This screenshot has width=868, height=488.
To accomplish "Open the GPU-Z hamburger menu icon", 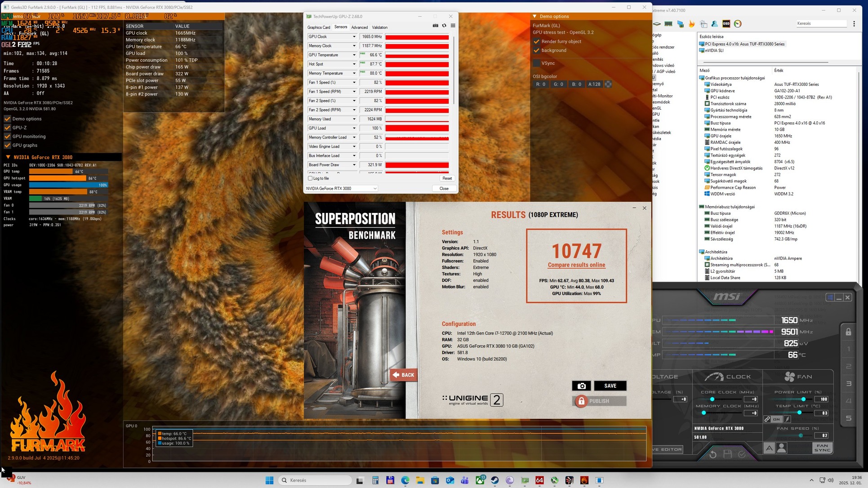I will point(453,26).
